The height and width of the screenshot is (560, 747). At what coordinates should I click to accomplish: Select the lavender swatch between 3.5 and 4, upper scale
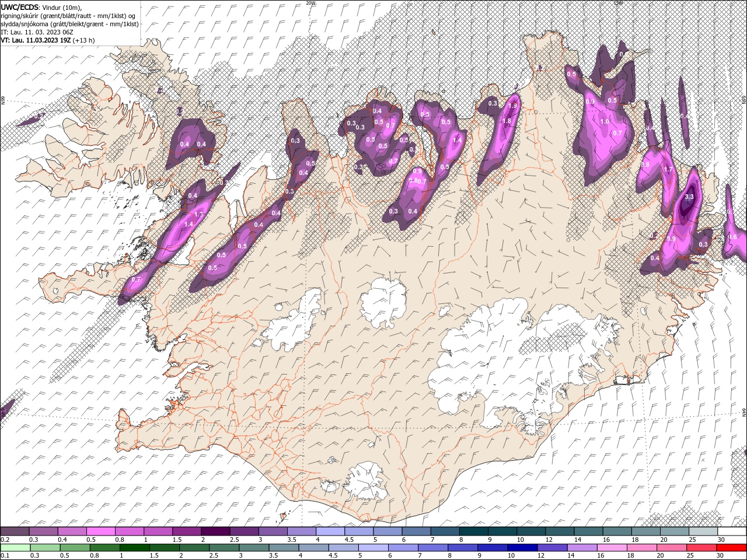point(301,531)
